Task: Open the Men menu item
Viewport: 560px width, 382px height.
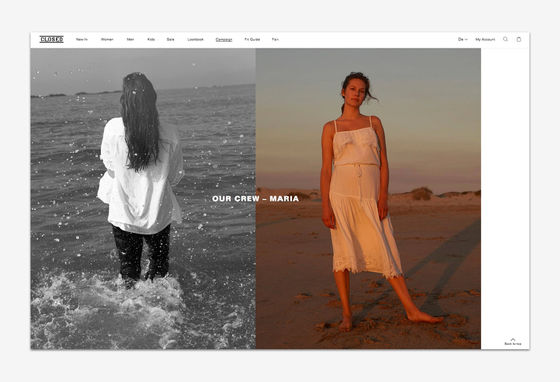Action: tap(130, 39)
